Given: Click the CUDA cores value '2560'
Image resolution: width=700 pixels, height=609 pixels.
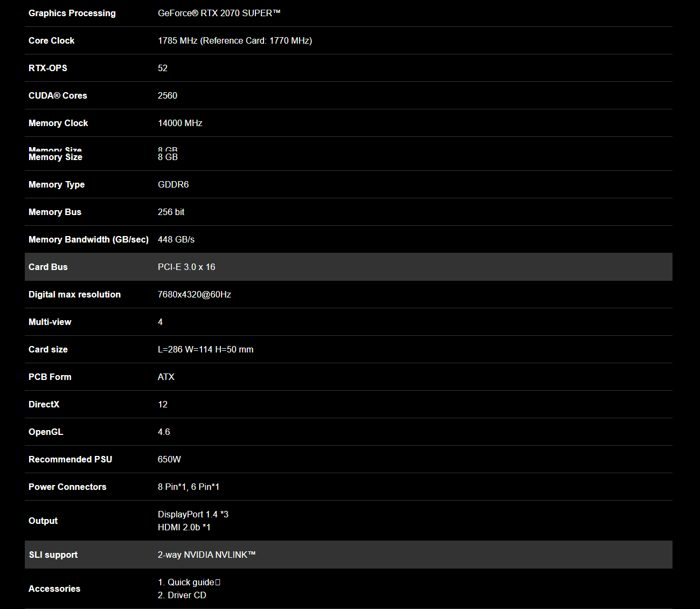Looking at the screenshot, I should [168, 95].
